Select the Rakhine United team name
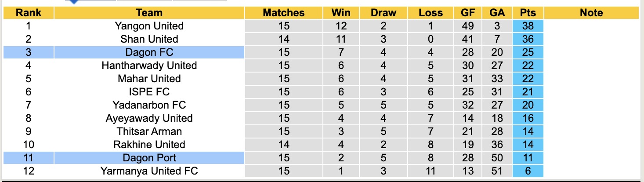Image resolution: width=644 pixels, height=182 pixels. pos(149,145)
